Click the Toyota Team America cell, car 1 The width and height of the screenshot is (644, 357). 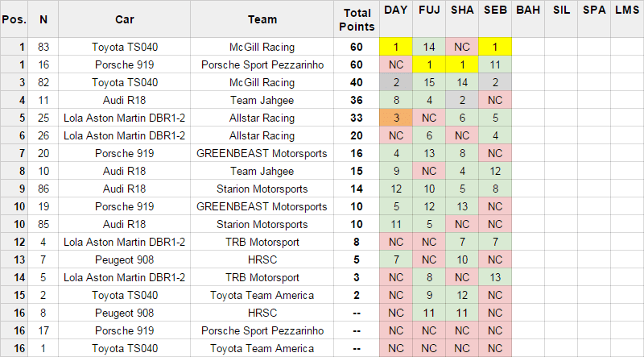point(262,348)
